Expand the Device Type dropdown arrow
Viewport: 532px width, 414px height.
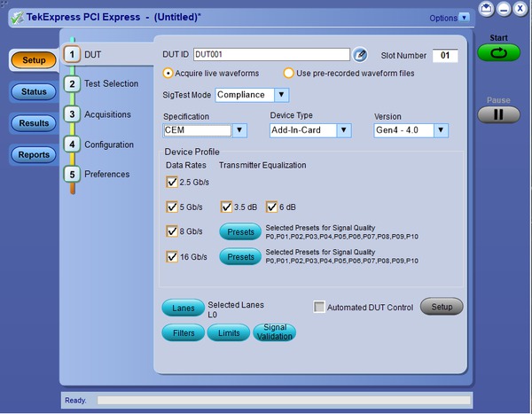[344, 130]
